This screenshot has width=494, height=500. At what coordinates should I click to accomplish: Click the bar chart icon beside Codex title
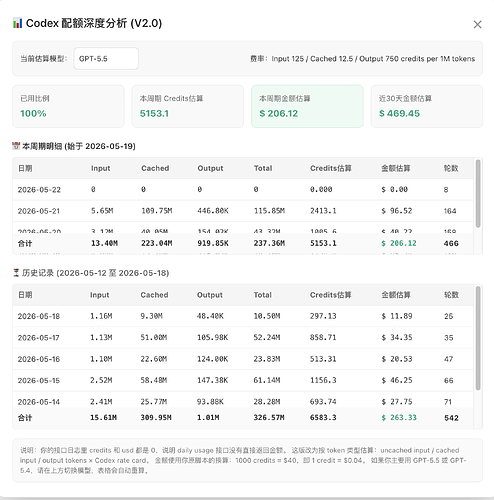point(18,23)
